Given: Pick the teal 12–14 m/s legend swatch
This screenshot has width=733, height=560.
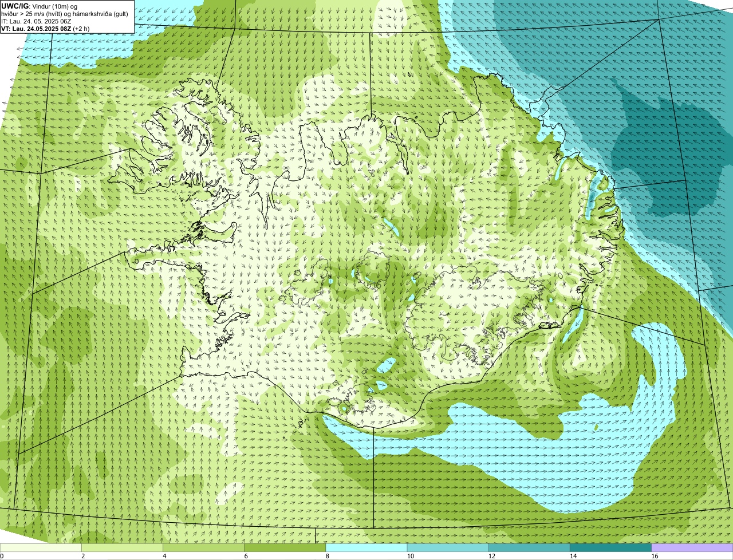Looking at the screenshot, I should click(x=529, y=548).
